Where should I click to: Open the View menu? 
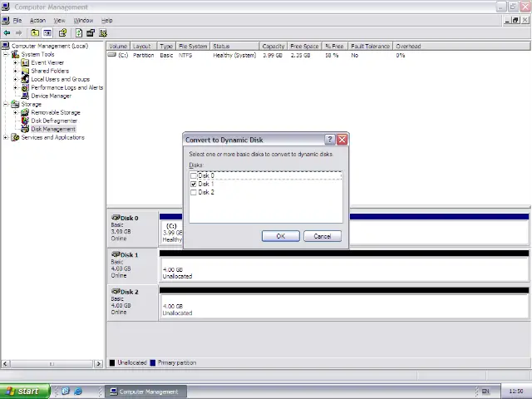click(59, 20)
